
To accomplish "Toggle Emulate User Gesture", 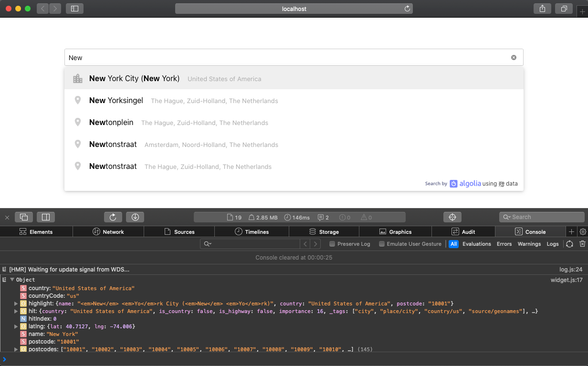I will 381,243.
